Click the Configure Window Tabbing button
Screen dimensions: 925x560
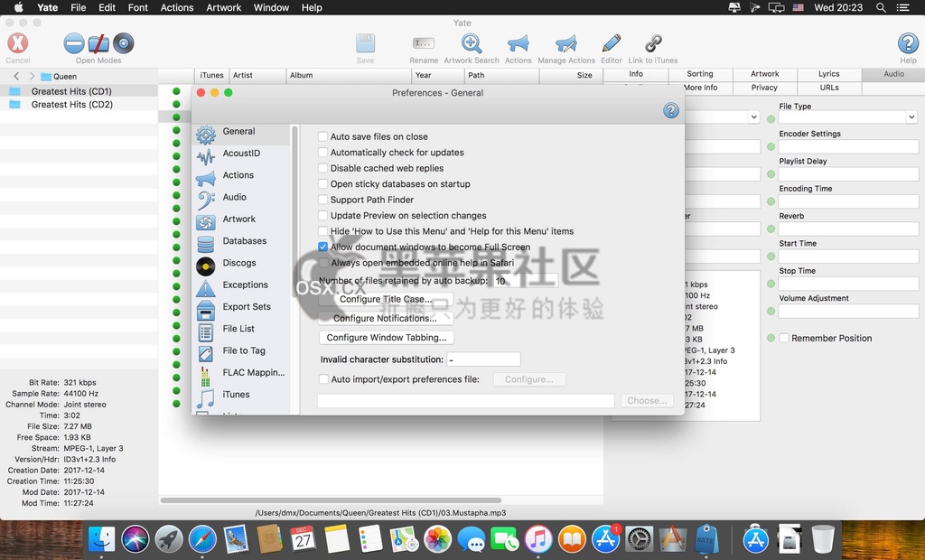coord(387,338)
